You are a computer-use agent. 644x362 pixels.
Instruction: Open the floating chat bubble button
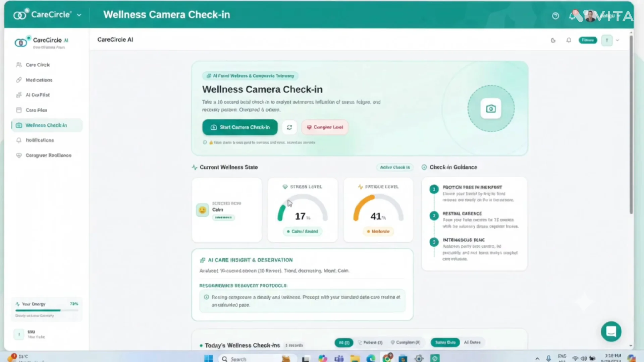[611, 331]
